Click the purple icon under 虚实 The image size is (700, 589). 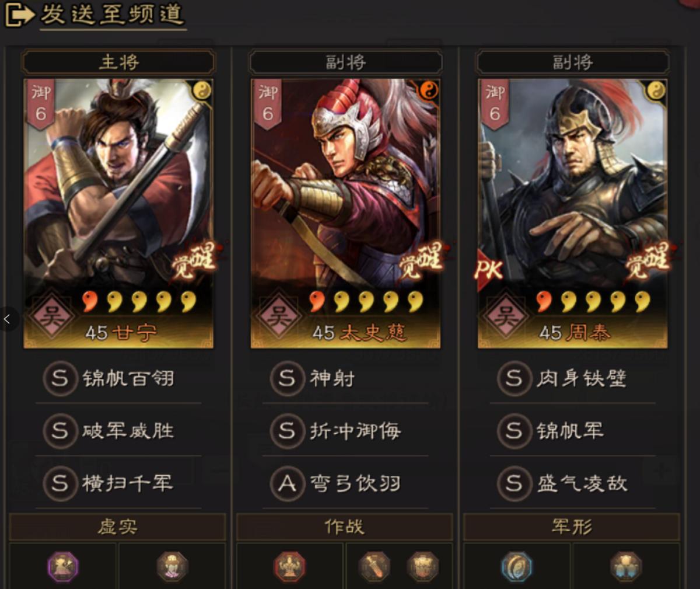click(63, 566)
